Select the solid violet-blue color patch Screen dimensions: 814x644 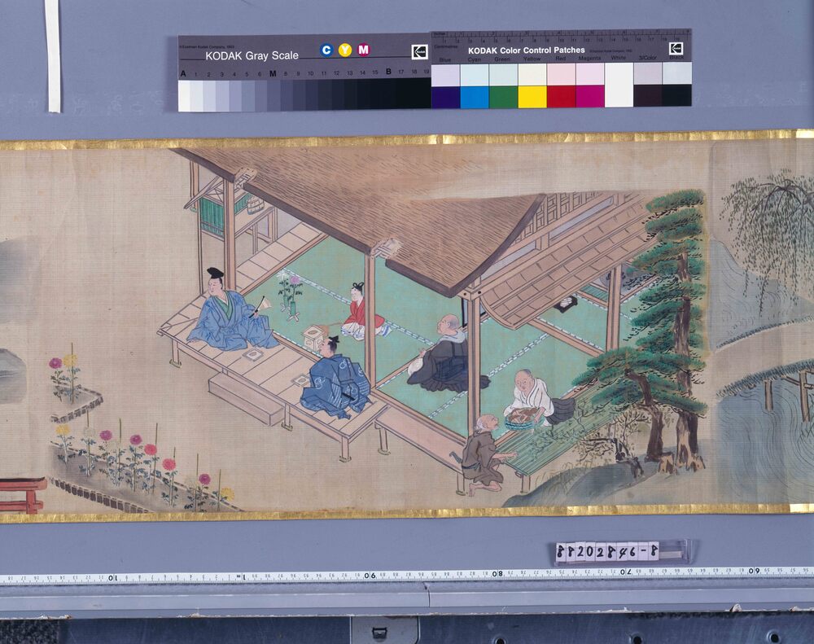coord(445,97)
